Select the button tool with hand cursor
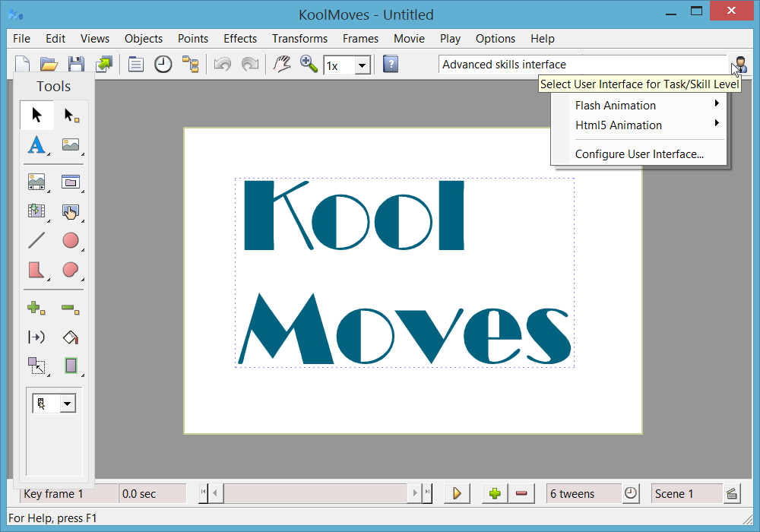Image resolution: width=760 pixels, height=532 pixels. coord(71,211)
